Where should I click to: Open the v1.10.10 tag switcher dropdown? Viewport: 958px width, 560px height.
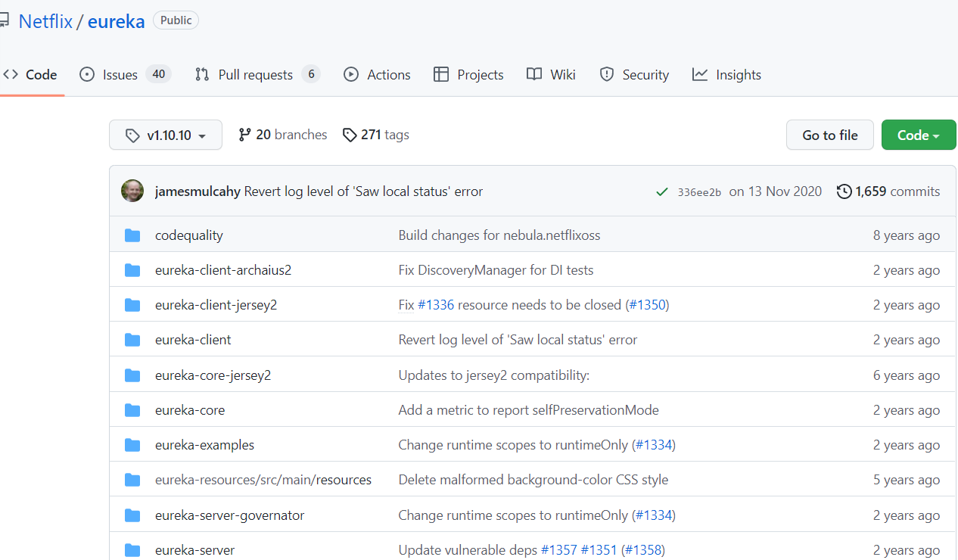tap(166, 135)
